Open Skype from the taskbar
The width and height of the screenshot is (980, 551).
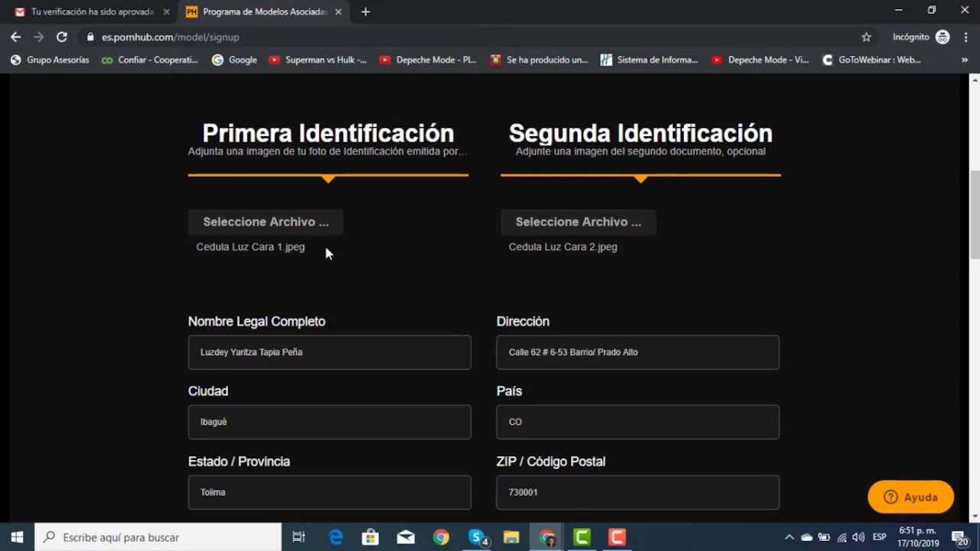477,537
